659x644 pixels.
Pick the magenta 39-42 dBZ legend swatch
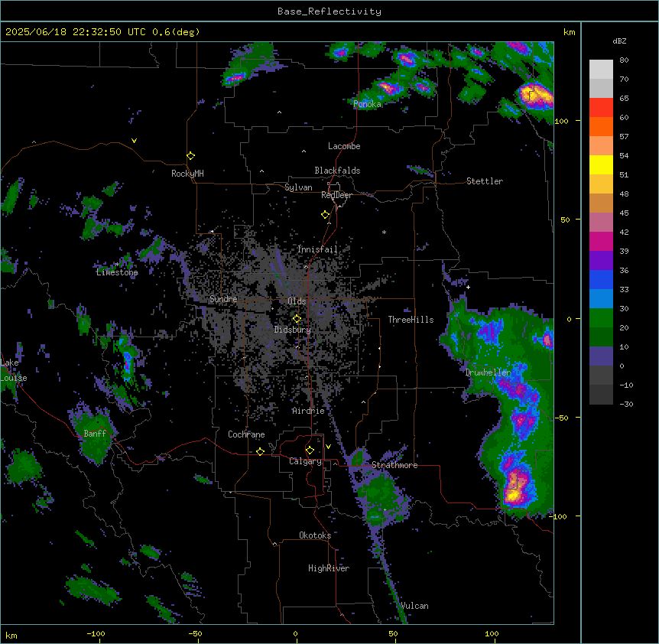coord(601,241)
